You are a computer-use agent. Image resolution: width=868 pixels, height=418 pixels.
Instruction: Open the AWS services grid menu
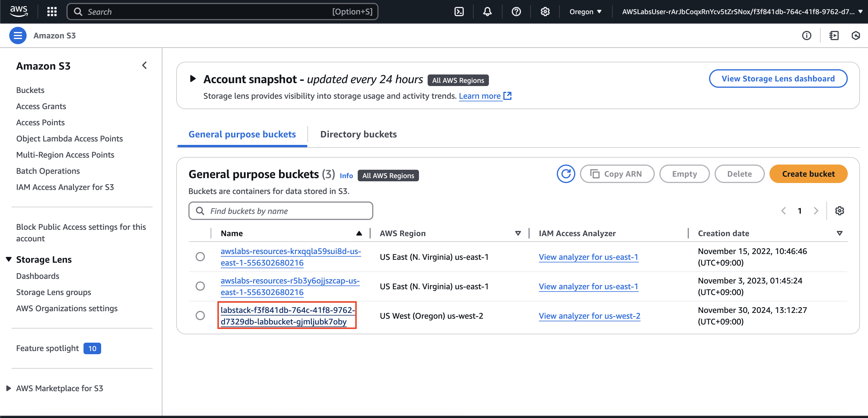[x=52, y=12]
